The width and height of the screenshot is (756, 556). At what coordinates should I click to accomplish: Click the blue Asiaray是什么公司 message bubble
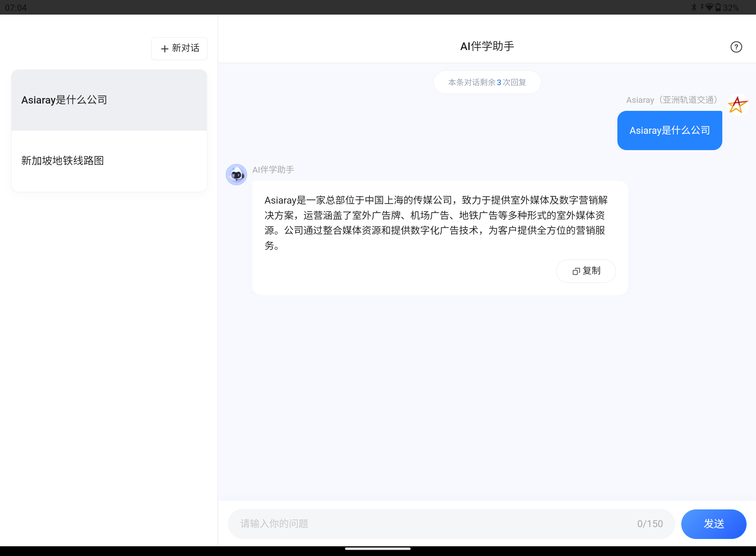point(669,131)
